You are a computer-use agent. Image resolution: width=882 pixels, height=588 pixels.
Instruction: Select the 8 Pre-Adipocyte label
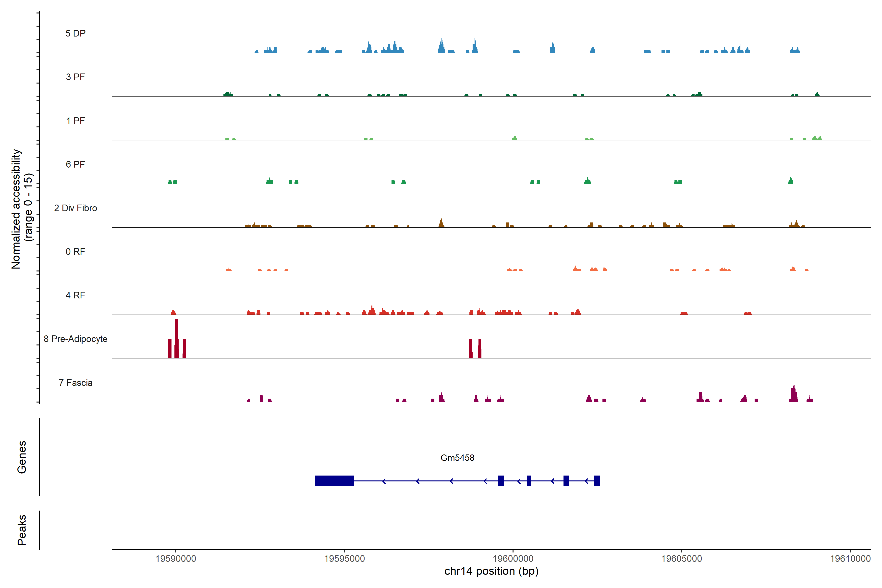pos(75,339)
